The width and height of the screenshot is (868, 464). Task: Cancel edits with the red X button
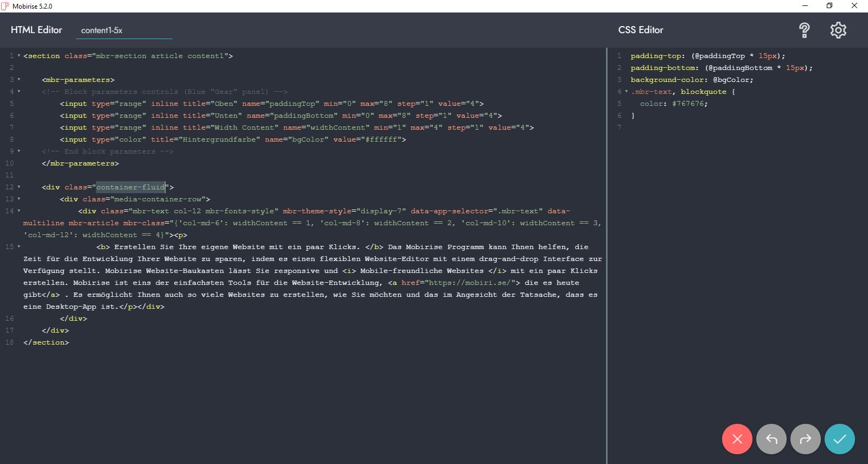point(737,438)
